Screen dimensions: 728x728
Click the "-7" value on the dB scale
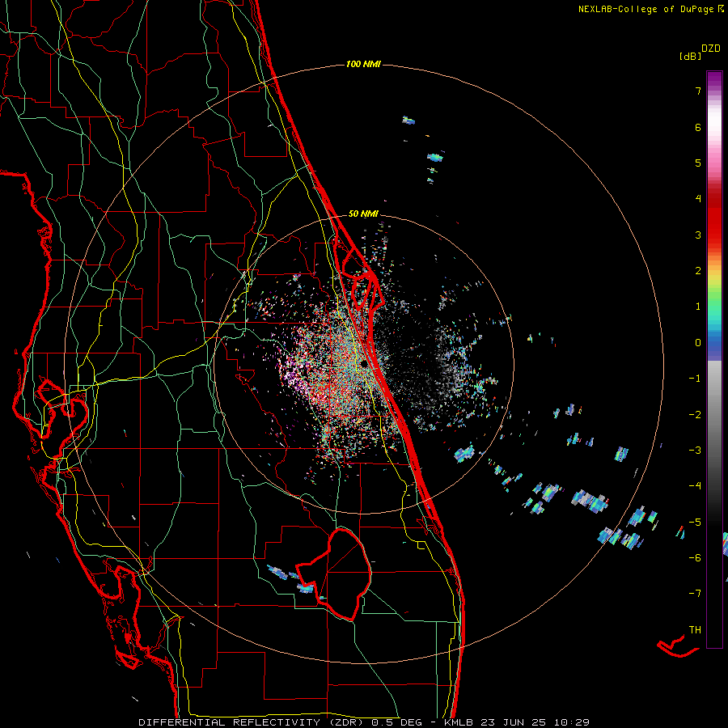[695, 594]
